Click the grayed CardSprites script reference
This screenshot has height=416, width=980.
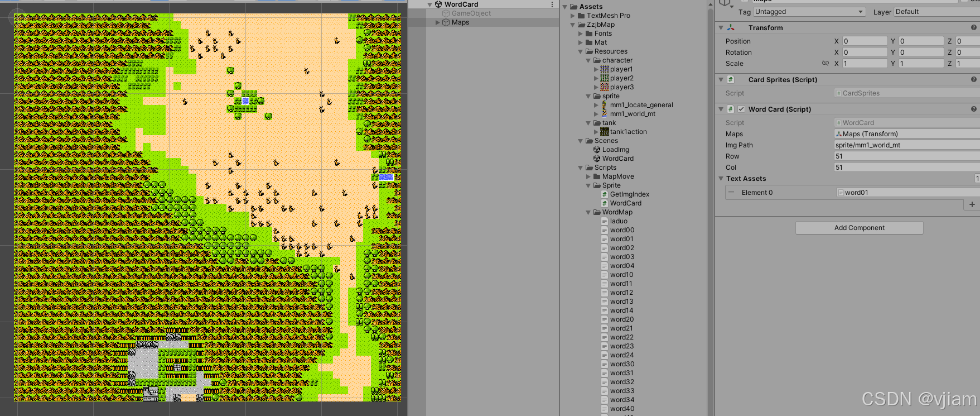[x=907, y=93]
